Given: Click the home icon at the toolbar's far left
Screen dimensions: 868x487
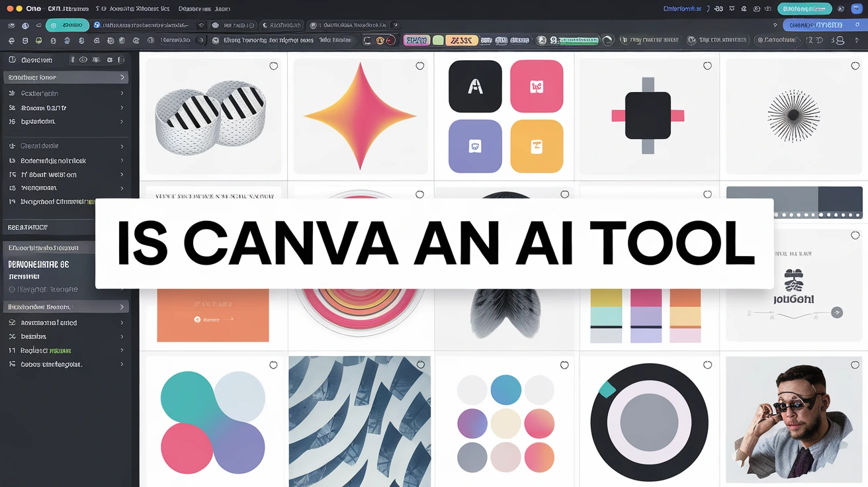Looking at the screenshot, I should pos(11,24).
